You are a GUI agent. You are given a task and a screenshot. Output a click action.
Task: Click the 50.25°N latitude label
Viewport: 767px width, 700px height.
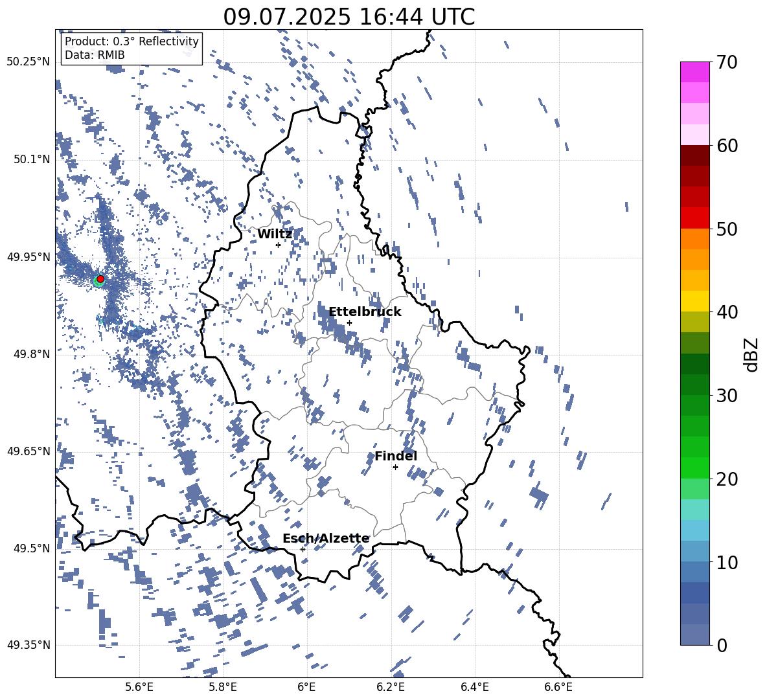pyautogui.click(x=29, y=62)
